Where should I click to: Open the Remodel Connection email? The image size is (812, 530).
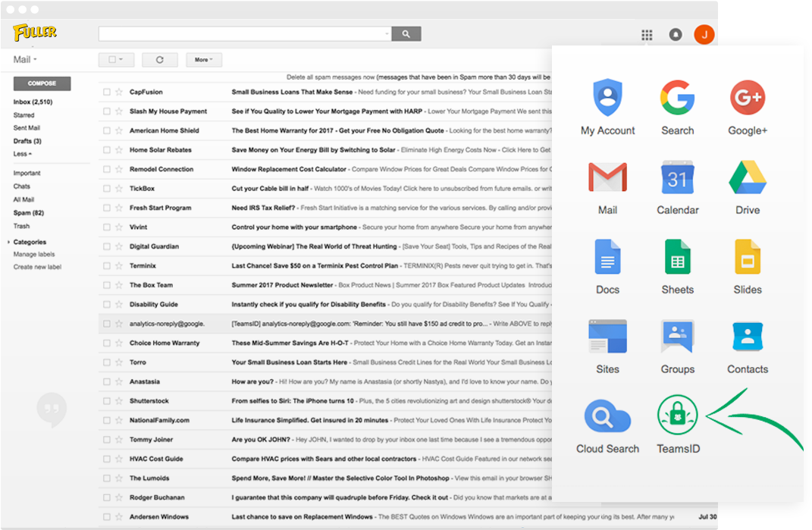point(325,169)
